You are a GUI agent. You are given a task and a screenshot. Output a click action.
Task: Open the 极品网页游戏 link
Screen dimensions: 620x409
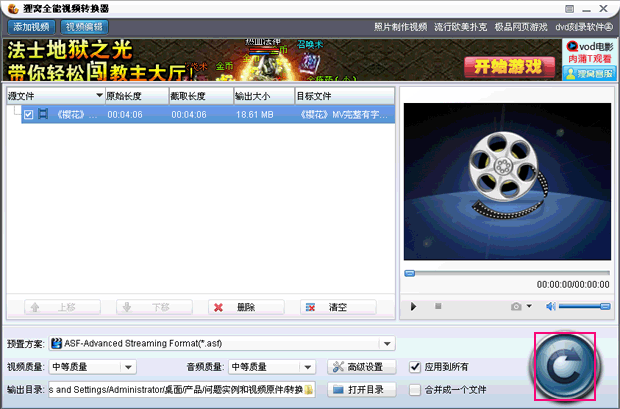click(521, 27)
